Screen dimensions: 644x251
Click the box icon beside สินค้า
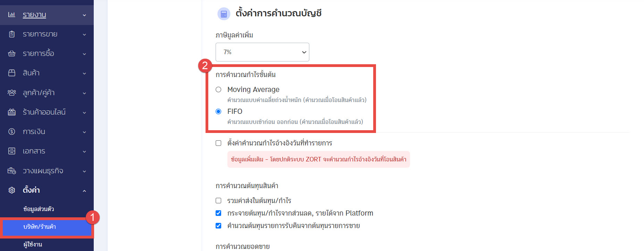point(12,73)
